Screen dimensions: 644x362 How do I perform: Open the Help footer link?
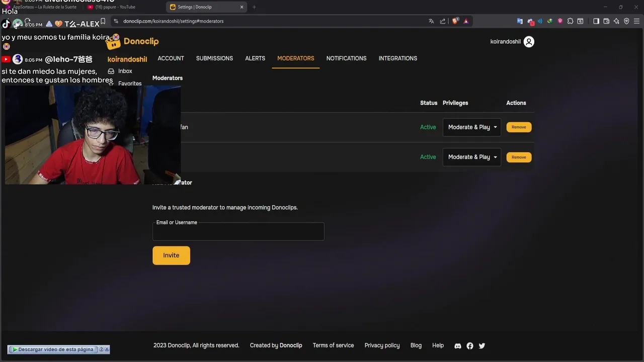(438, 345)
